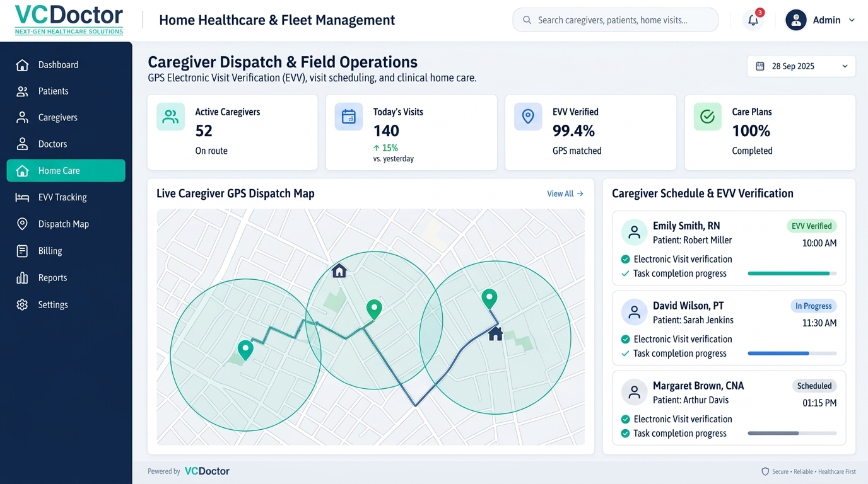The width and height of the screenshot is (868, 484).
Task: Open the 28 Sep 2025 date dropdown
Action: pyautogui.click(x=801, y=66)
